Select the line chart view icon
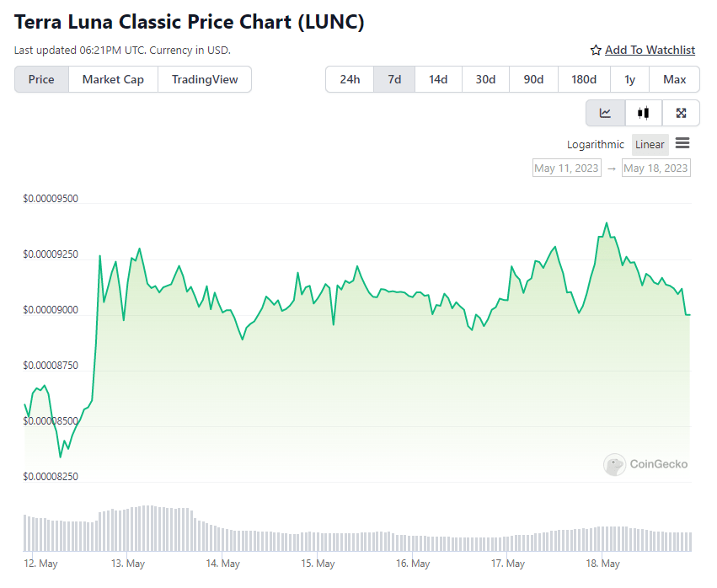The image size is (717, 588). [605, 113]
